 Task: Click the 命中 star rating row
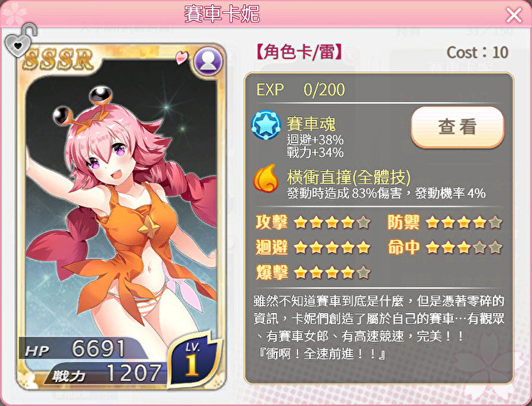[x=445, y=247]
